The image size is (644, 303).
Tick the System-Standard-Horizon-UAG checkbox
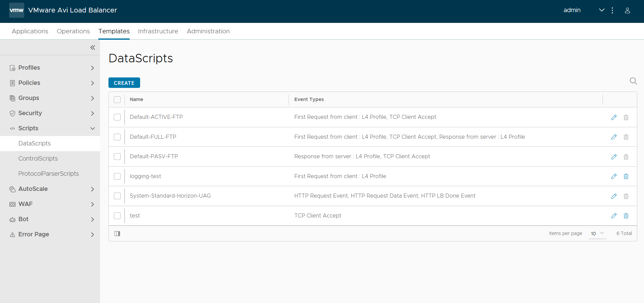click(x=117, y=196)
